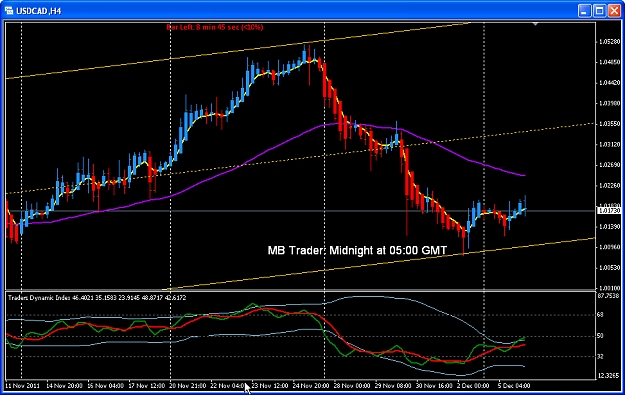Click the '5 Dec 04:00' time label
The height and width of the screenshot is (395, 625).
point(514,385)
